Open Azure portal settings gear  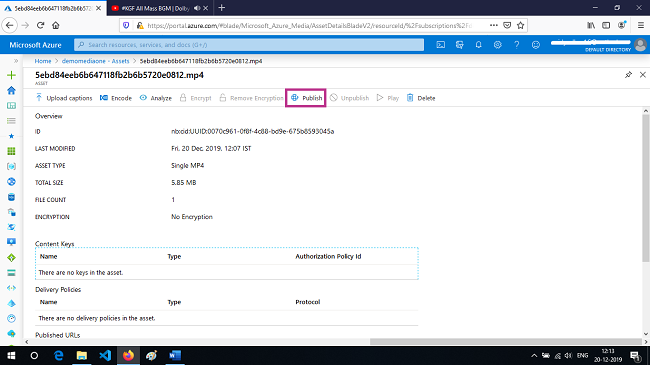coord(497,45)
